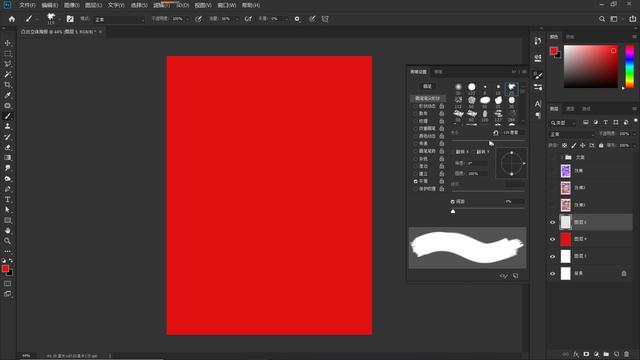Select the Hand tool
Viewport: 640px width, 360px height.
7,231
